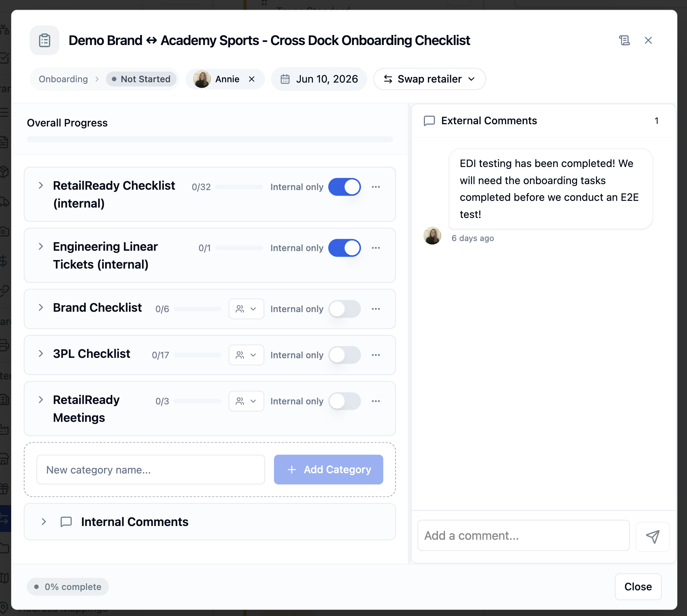Click the Onboarding breadcrumb item
The image size is (687, 616).
coord(63,79)
